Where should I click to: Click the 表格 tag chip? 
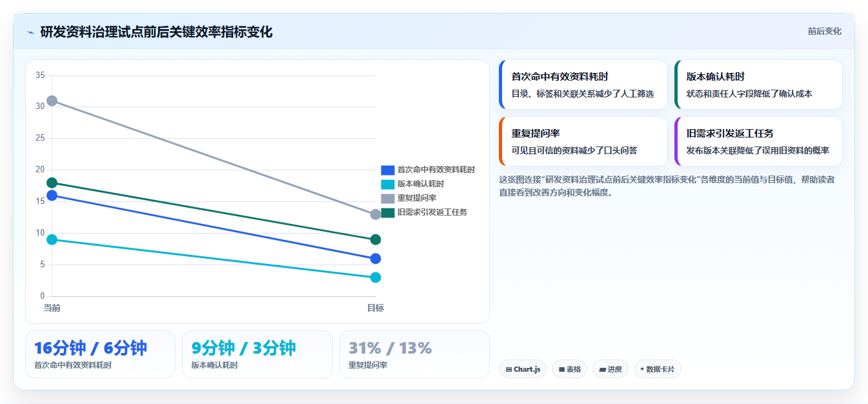569,369
